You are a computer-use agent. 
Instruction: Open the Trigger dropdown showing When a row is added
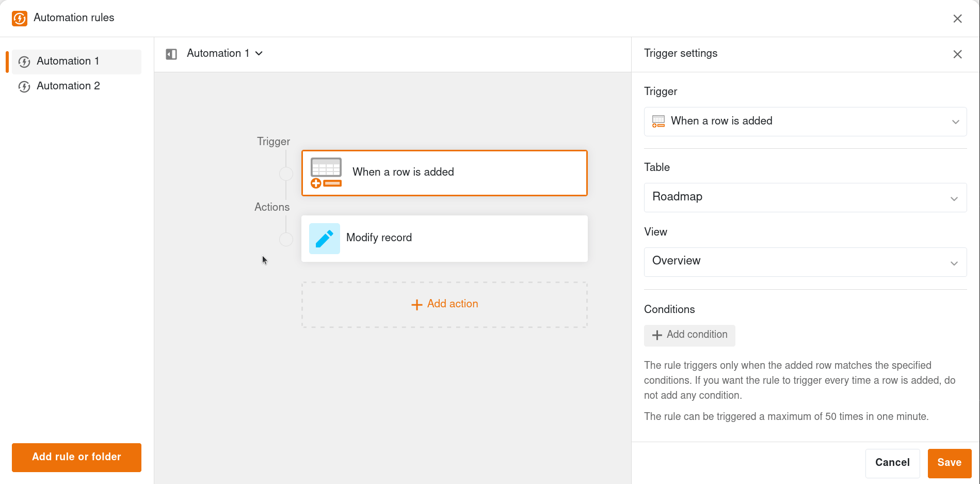coord(805,121)
